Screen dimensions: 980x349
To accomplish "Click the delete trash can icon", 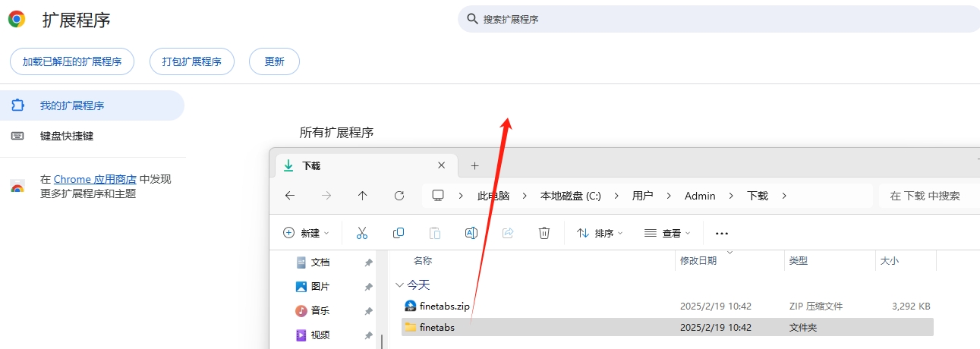I will 544,233.
